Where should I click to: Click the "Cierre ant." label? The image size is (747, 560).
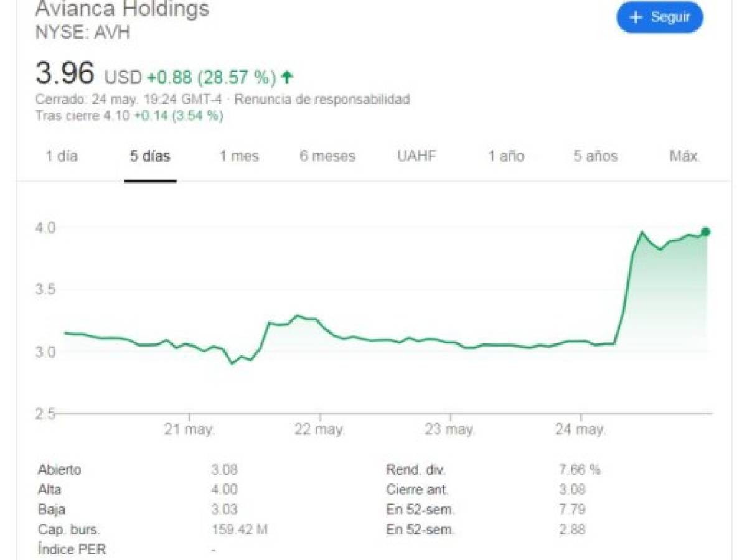click(x=417, y=490)
